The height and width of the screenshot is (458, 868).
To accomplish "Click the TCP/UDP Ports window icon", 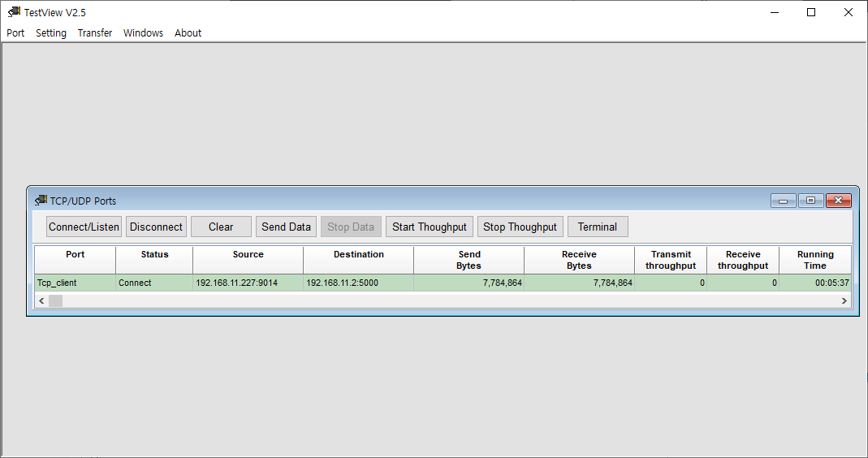I will (x=41, y=200).
